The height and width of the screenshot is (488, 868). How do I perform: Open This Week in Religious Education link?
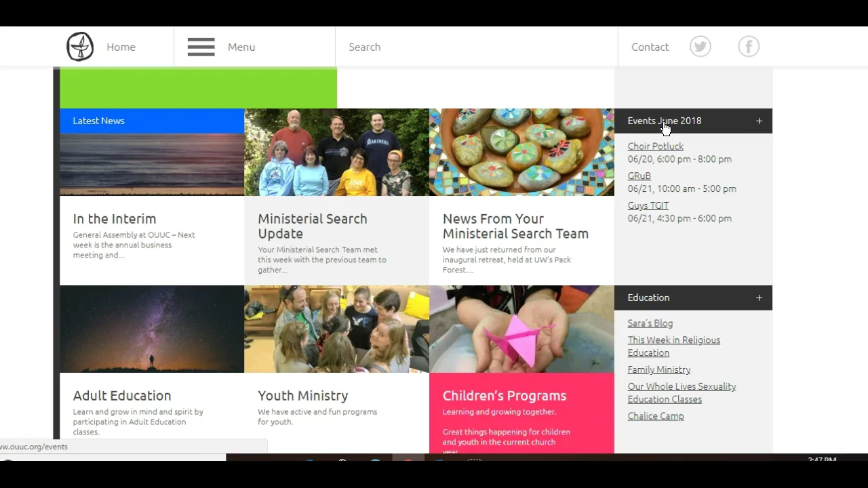click(x=673, y=346)
